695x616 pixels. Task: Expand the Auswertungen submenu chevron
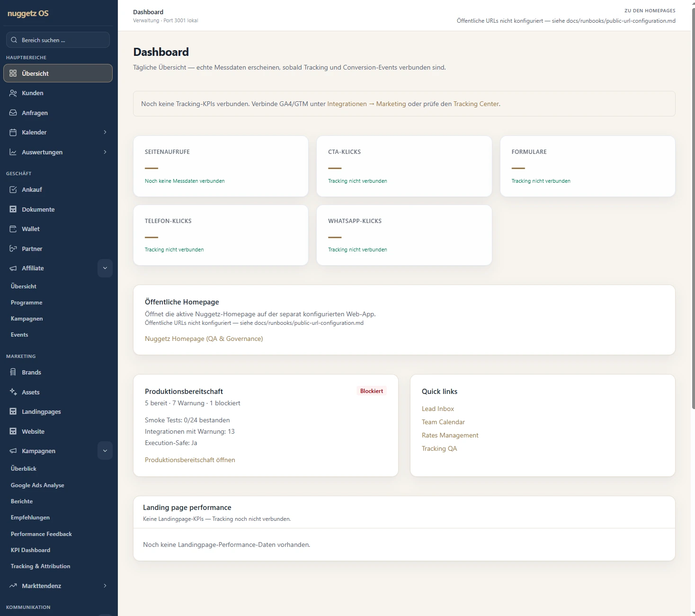coord(105,152)
